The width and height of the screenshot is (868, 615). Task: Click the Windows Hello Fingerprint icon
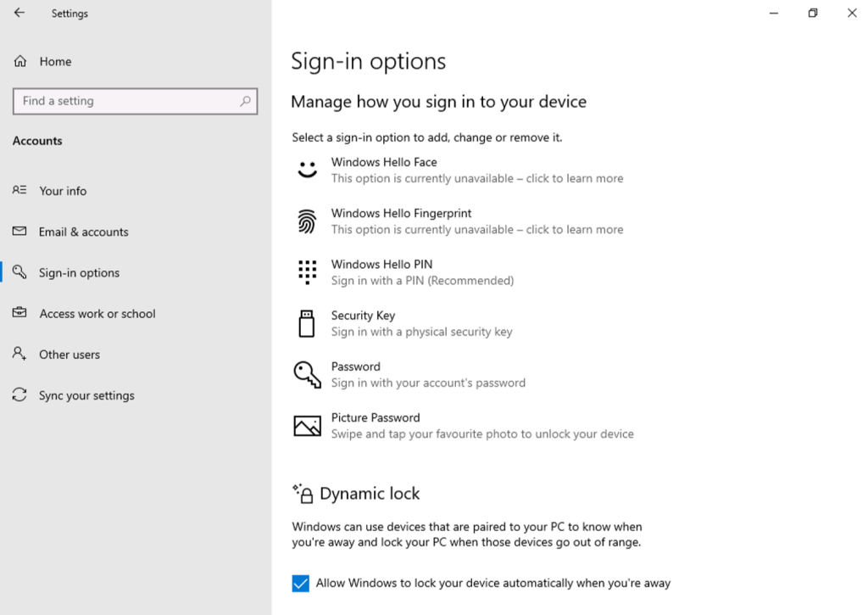coord(306,221)
